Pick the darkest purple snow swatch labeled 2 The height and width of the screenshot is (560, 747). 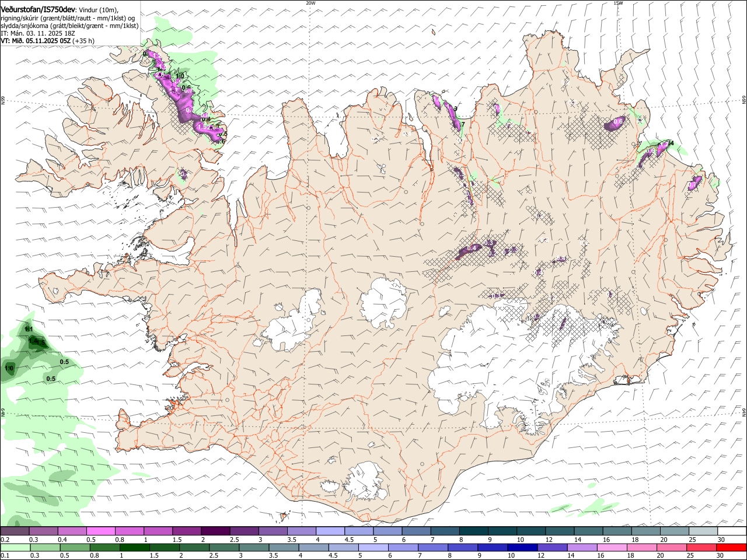215,531
